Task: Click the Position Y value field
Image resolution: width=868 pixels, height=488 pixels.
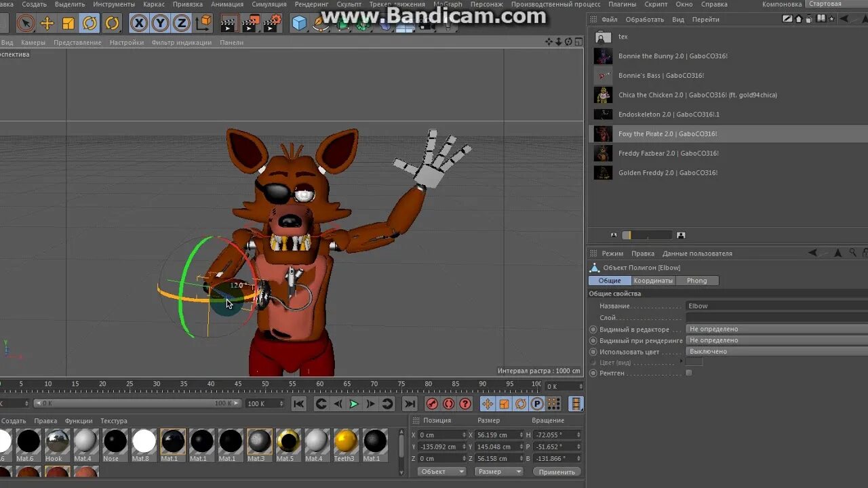Action: [441, 447]
